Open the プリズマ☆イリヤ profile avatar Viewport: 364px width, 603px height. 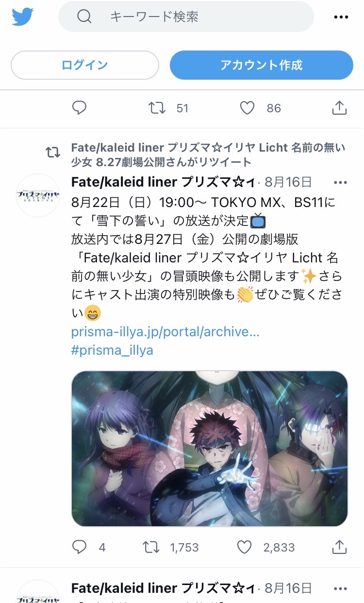(x=38, y=195)
